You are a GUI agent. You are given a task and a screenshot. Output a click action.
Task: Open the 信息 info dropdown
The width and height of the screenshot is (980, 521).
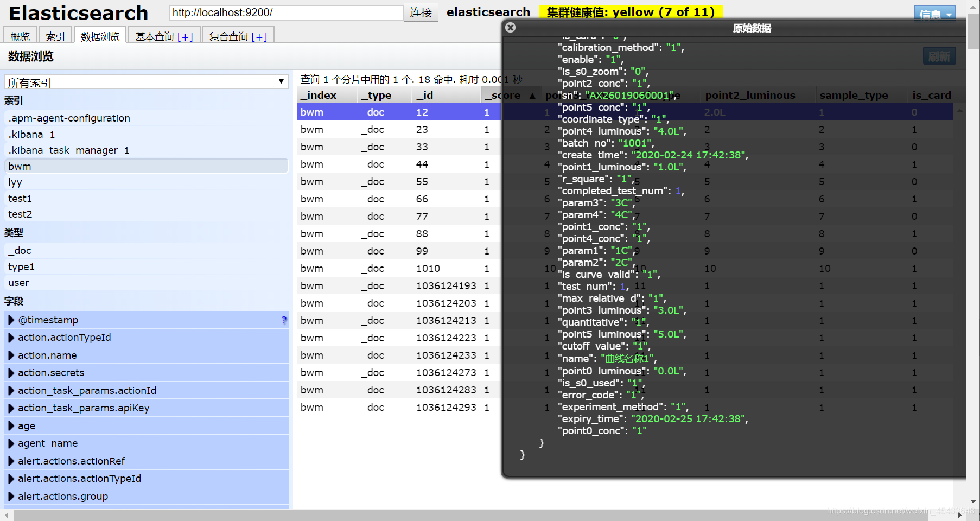934,13
